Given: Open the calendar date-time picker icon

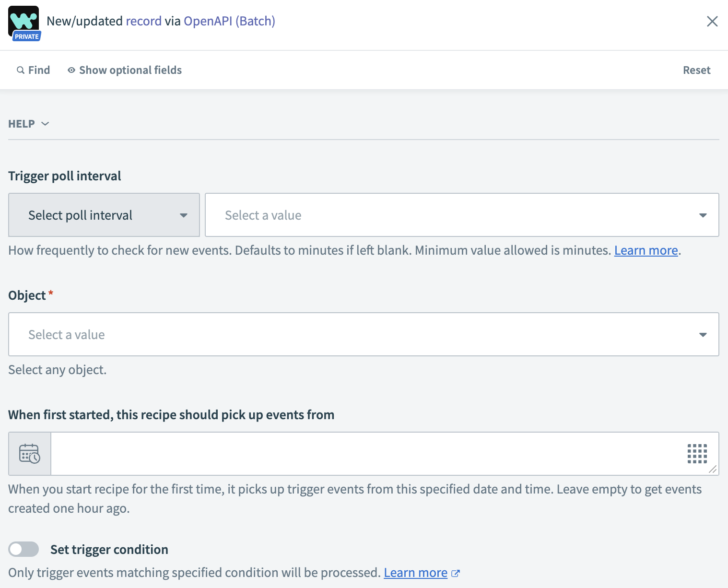Looking at the screenshot, I should pyautogui.click(x=30, y=454).
